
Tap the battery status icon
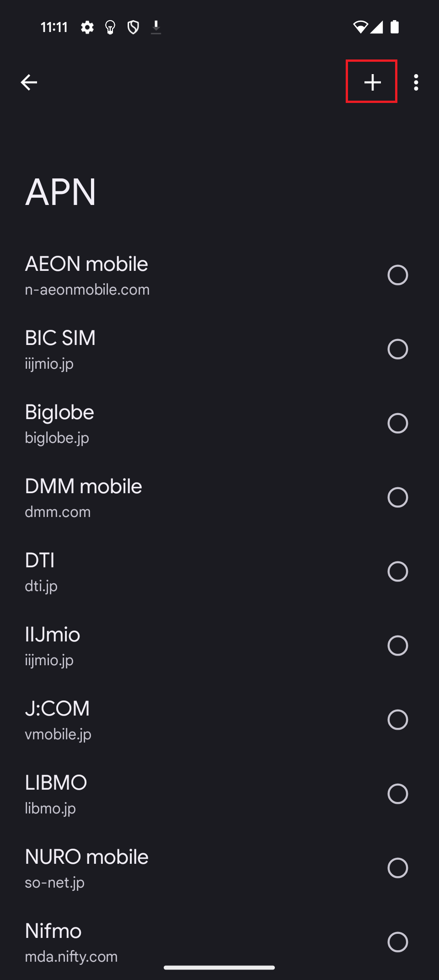coord(395,27)
